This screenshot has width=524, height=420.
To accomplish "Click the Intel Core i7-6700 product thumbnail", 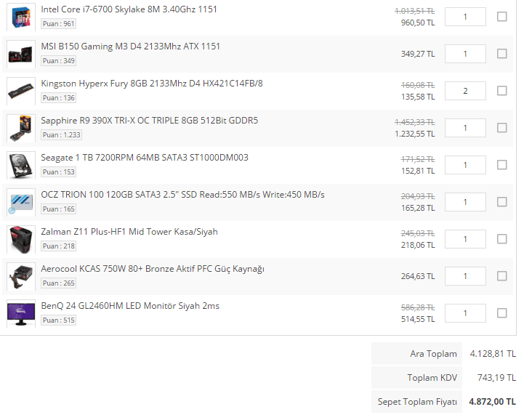I will (20, 17).
